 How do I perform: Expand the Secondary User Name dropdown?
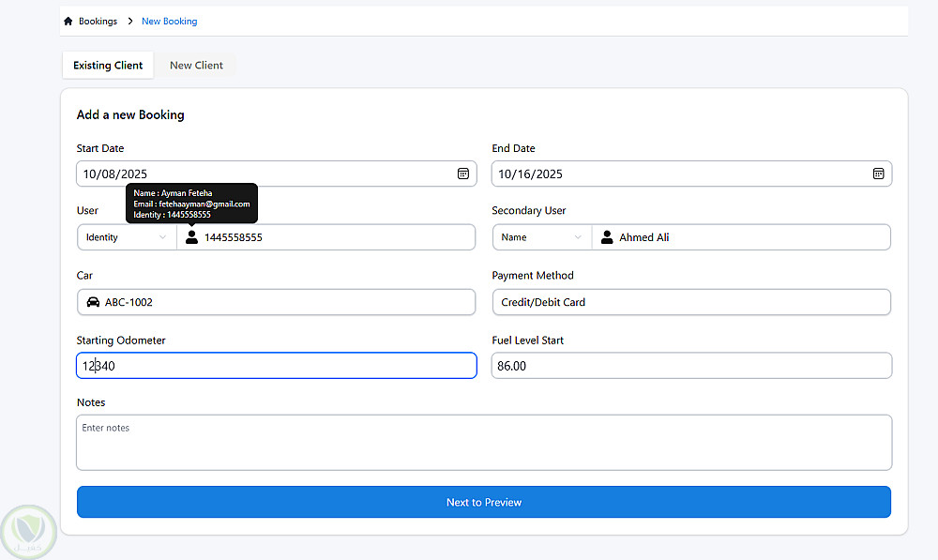click(x=542, y=237)
